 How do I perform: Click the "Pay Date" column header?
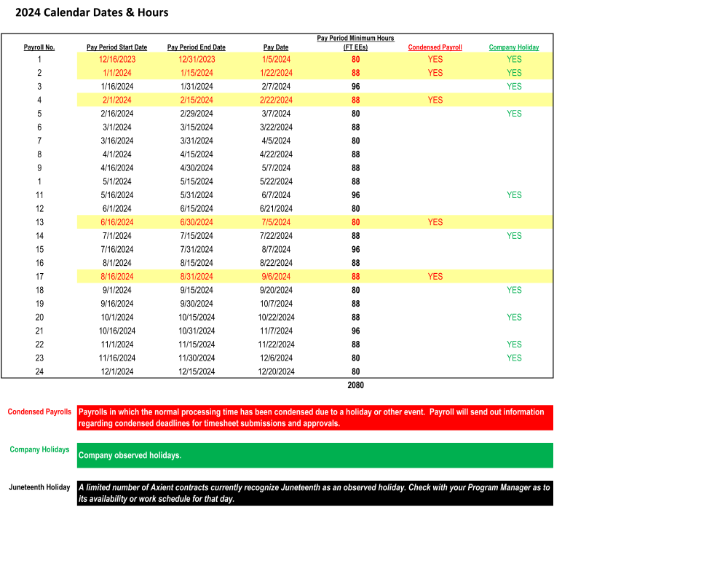point(276,47)
